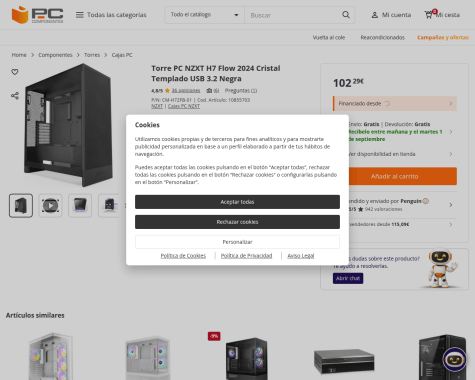This screenshot has height=380, width=475.
Task: Navigate to Torres breadcrumb
Action: coord(92,55)
